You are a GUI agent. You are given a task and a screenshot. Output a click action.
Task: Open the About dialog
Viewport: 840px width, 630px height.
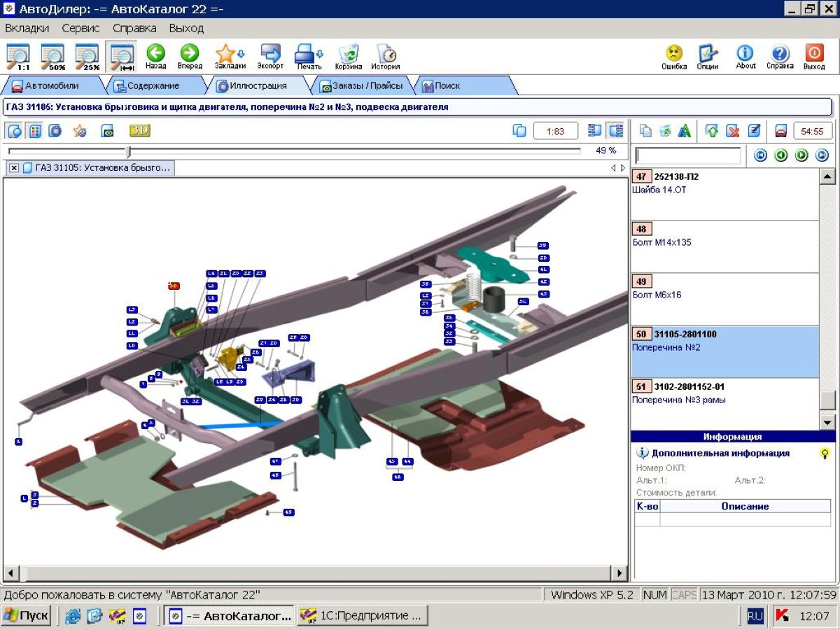[745, 56]
